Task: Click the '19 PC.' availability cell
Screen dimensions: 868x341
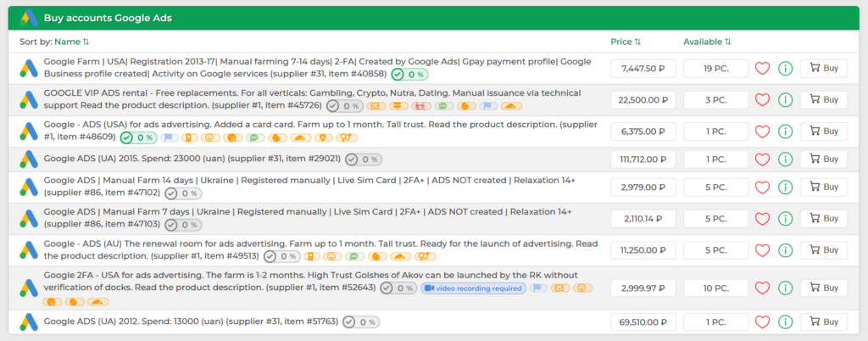Action: click(x=715, y=69)
